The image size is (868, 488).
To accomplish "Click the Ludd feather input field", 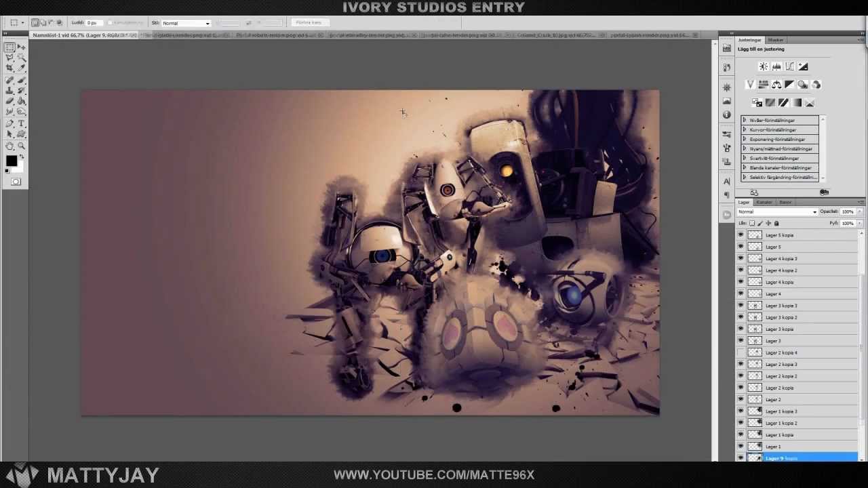I will [x=94, y=23].
